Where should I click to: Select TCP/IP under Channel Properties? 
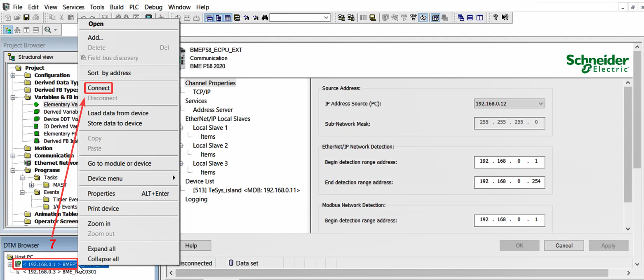[x=202, y=92]
